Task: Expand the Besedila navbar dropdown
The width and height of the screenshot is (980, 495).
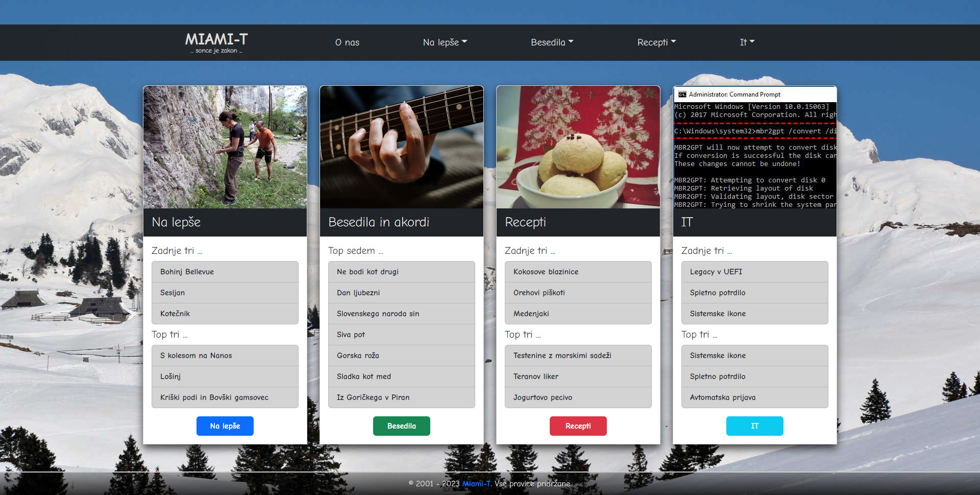Action: click(552, 42)
